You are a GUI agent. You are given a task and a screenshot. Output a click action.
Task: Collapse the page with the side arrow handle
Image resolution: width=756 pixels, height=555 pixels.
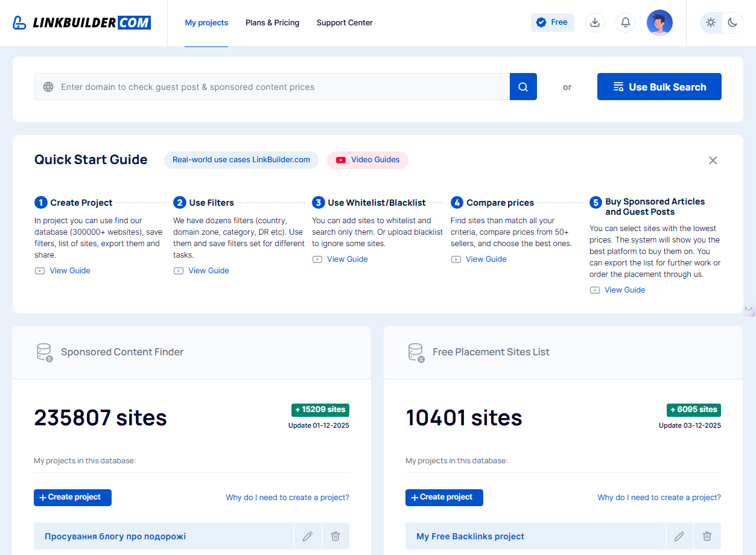tap(748, 309)
